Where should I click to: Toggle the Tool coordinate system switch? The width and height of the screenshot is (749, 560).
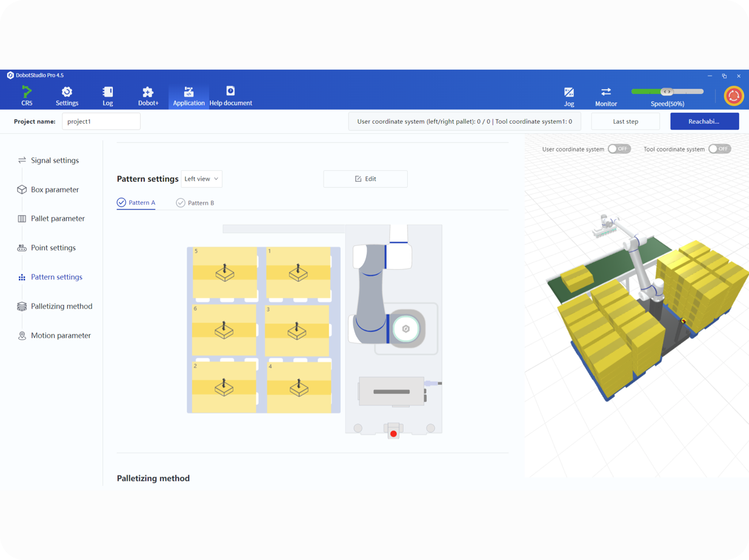point(719,149)
